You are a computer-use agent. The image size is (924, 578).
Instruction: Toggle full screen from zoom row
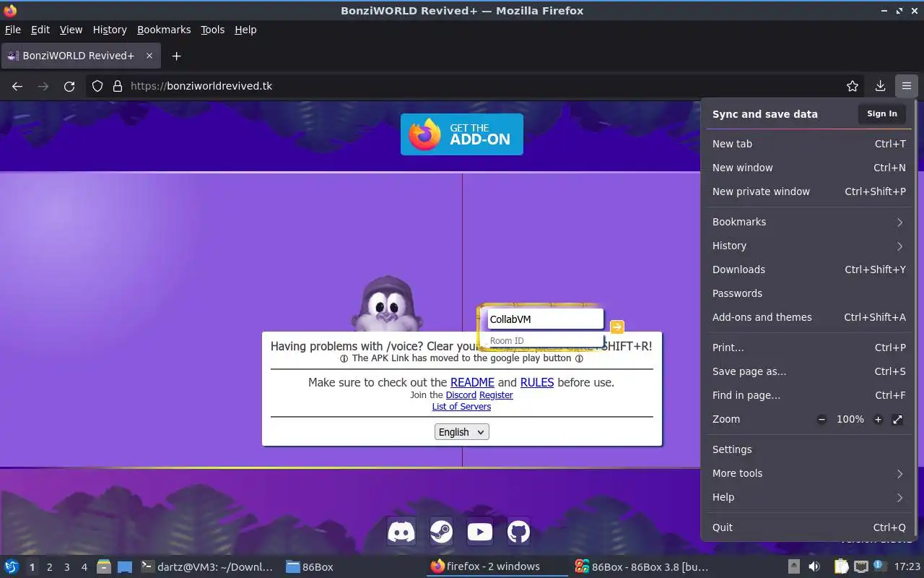pyautogui.click(x=897, y=419)
